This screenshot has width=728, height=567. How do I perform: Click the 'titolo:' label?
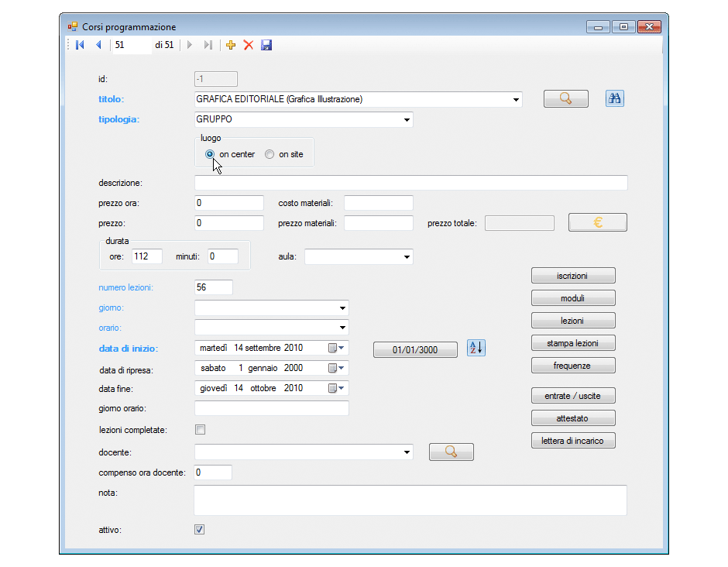(111, 99)
